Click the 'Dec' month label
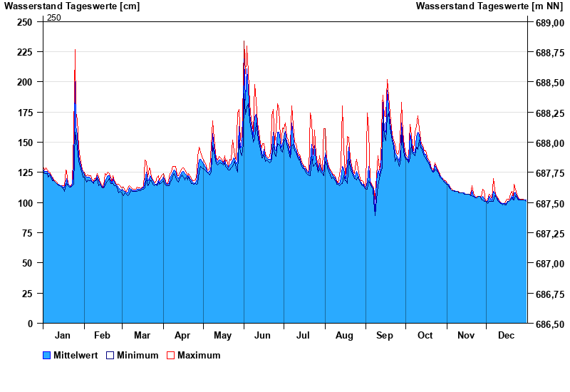This screenshot has width=570, height=392. 506,335
